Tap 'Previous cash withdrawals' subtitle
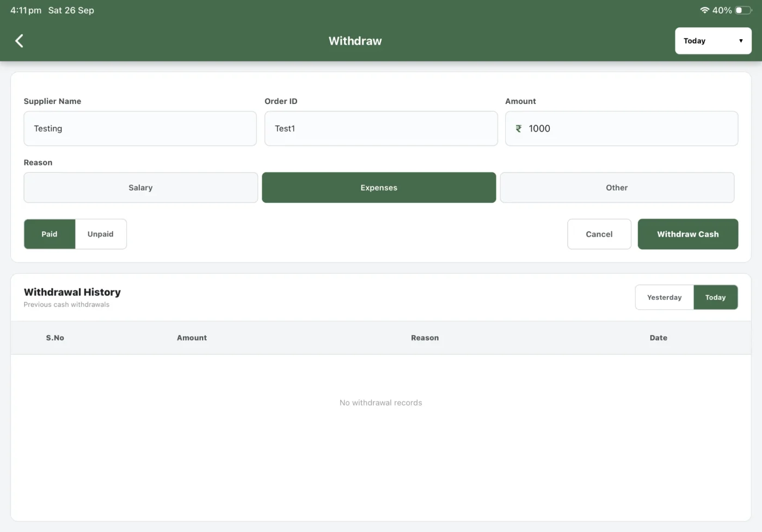 pyautogui.click(x=66, y=305)
